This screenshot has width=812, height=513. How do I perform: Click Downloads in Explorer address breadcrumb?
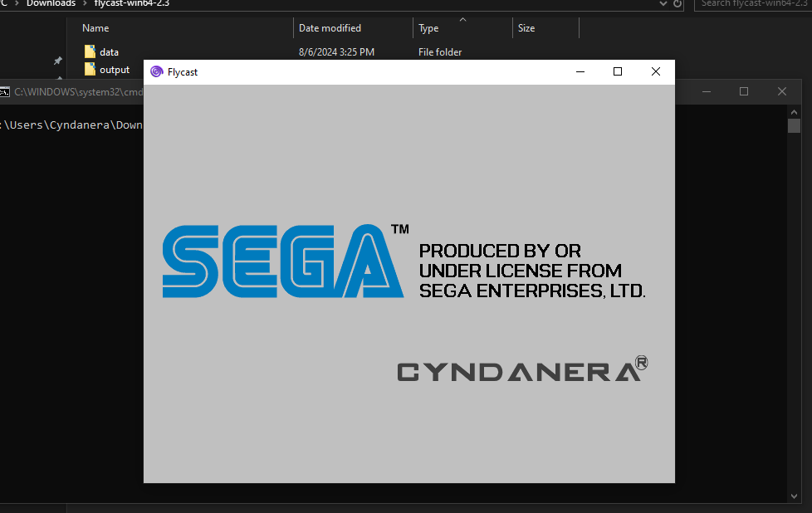51,3
